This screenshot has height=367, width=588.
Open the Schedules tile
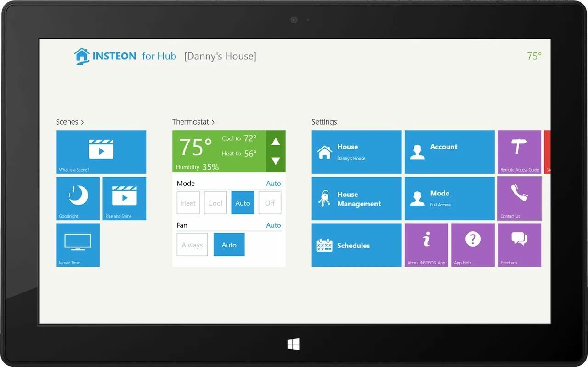356,245
